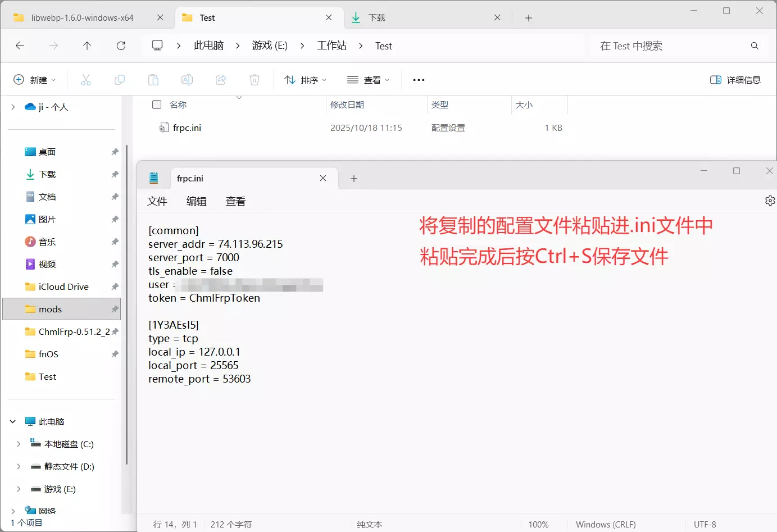Click Windows (CRLF) in status bar

coord(606,524)
